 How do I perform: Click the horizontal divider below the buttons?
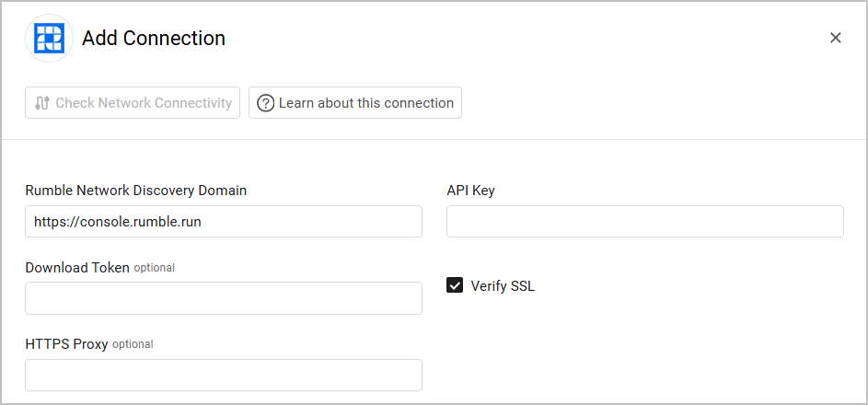[x=434, y=139]
